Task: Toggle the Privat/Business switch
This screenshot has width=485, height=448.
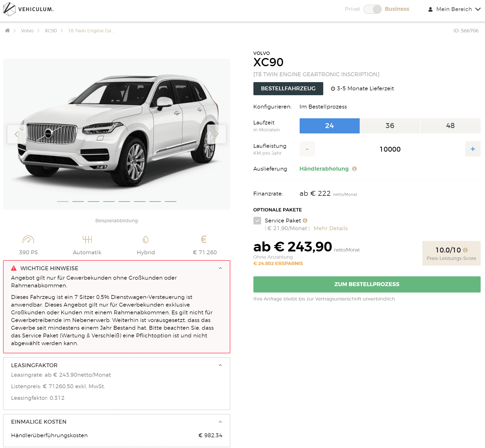Action: point(372,9)
